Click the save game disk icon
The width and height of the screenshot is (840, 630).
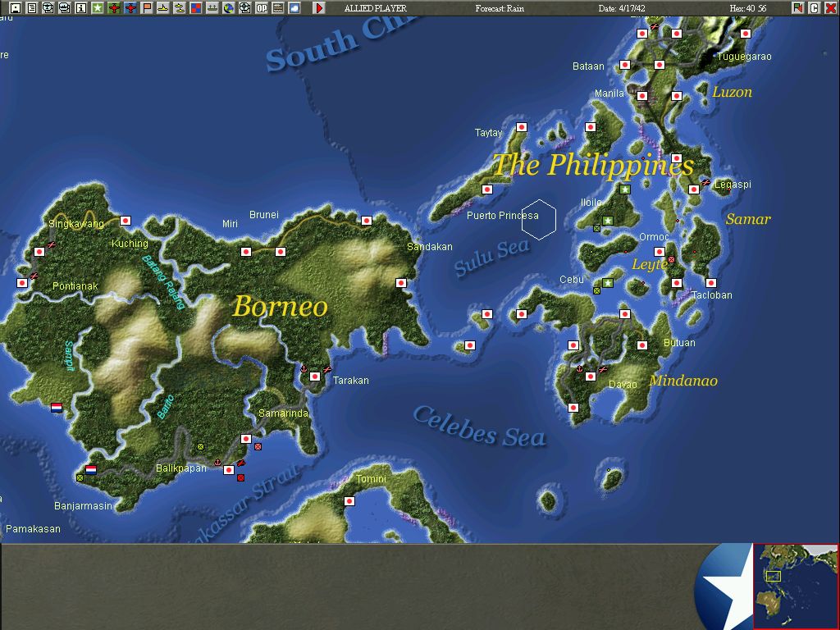click(16, 7)
